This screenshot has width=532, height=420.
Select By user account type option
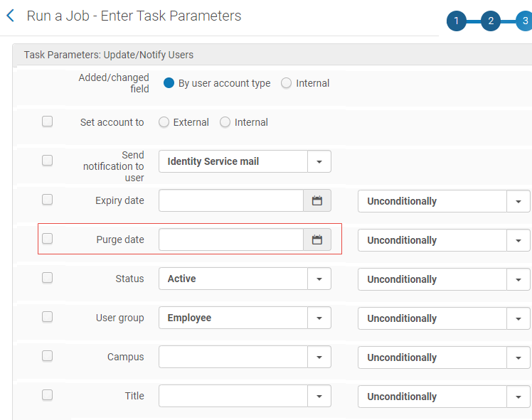169,83
